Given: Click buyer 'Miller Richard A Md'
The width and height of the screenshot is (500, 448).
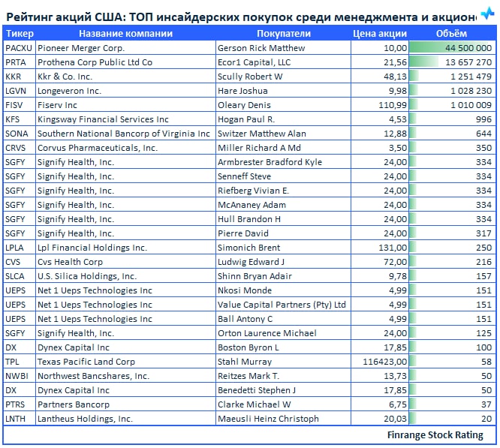Looking at the screenshot, I should pyautogui.click(x=259, y=148).
